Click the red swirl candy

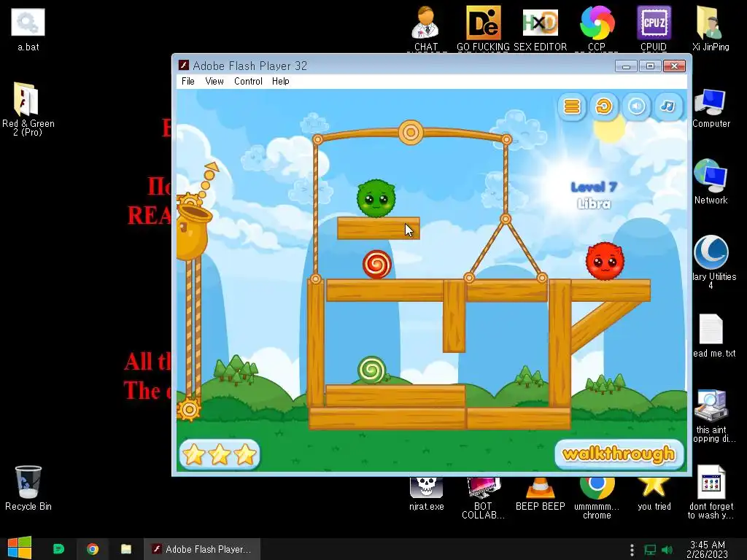377,264
